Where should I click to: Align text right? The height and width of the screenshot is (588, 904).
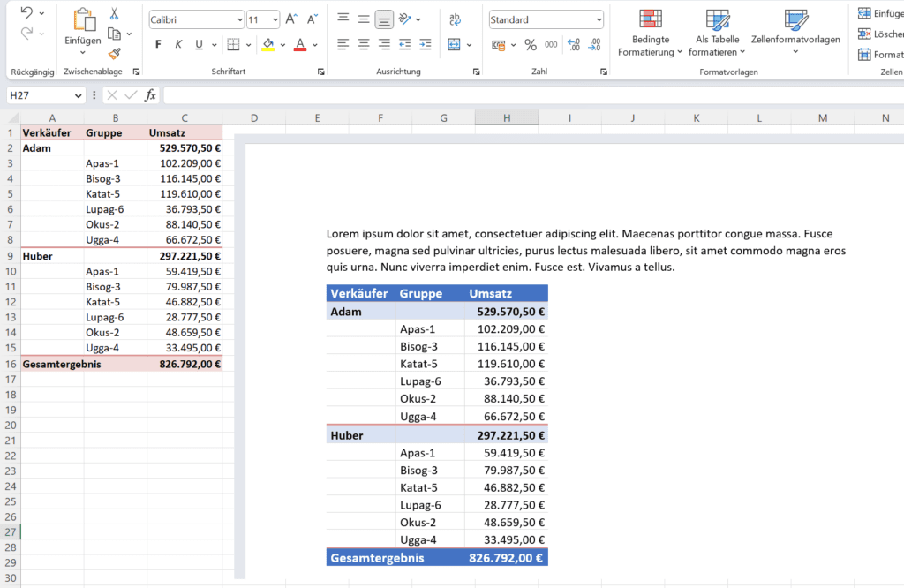pos(384,44)
